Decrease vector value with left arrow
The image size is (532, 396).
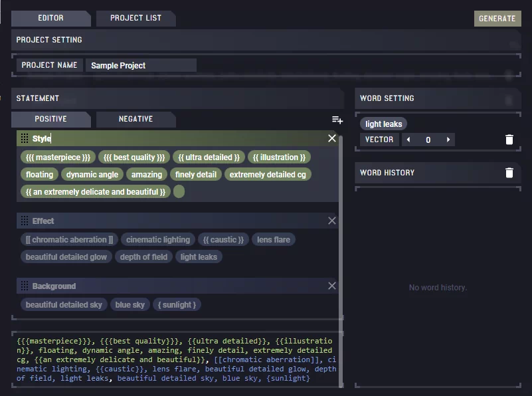tap(408, 140)
